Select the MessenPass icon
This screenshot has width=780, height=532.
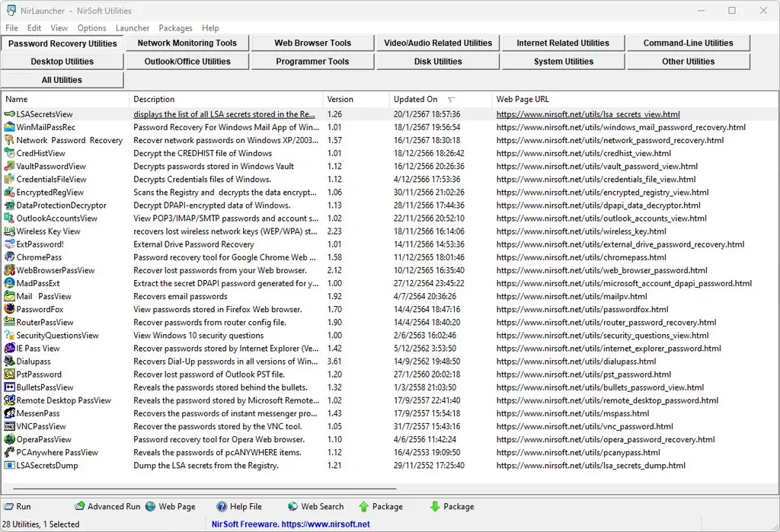(x=9, y=413)
